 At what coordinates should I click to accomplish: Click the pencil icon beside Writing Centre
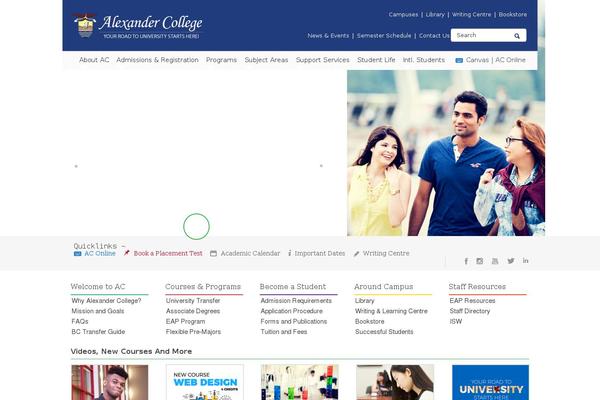click(x=357, y=254)
